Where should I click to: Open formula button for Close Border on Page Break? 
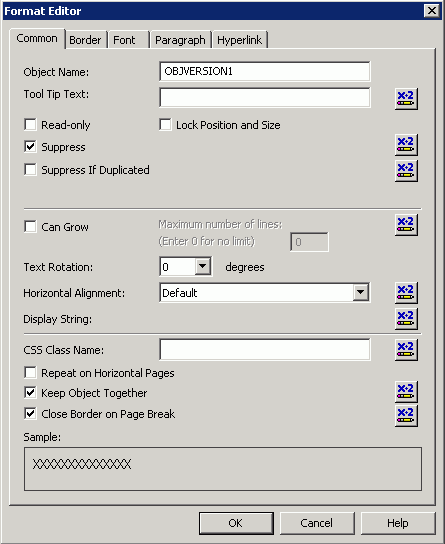click(406, 416)
